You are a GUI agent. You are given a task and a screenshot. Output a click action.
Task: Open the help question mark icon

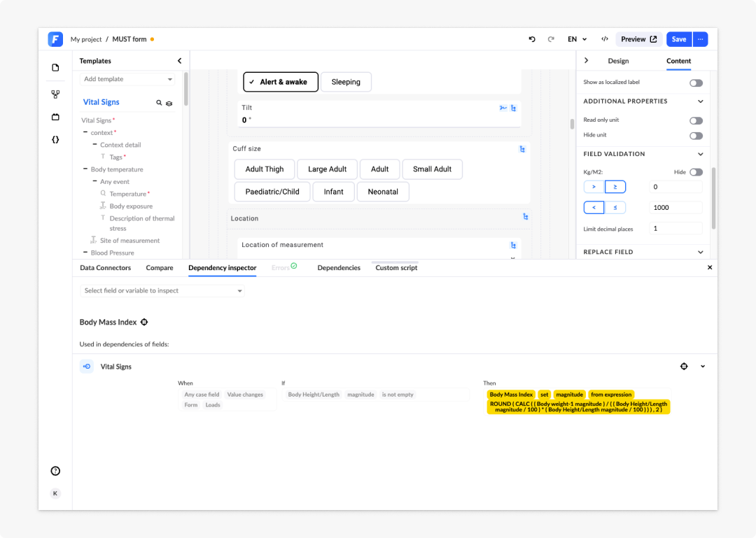[x=55, y=471]
